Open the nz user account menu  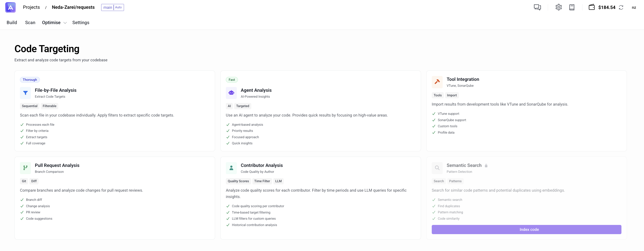[x=634, y=7]
